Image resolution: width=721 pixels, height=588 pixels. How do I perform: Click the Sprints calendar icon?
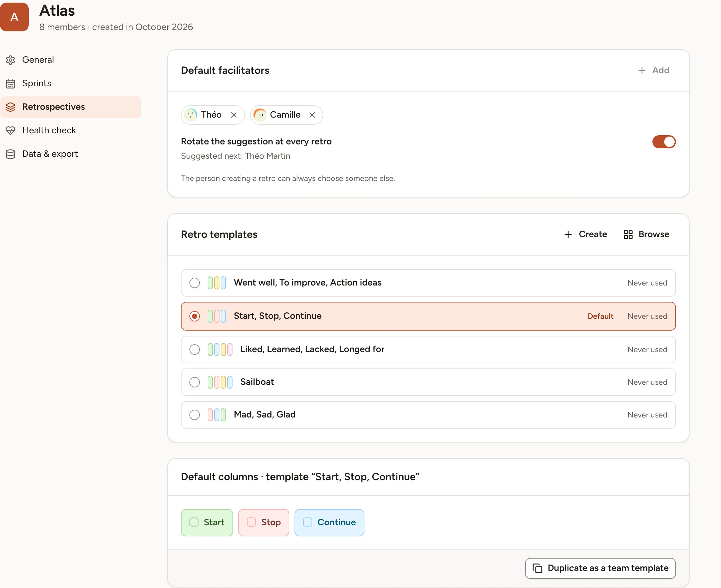10,84
